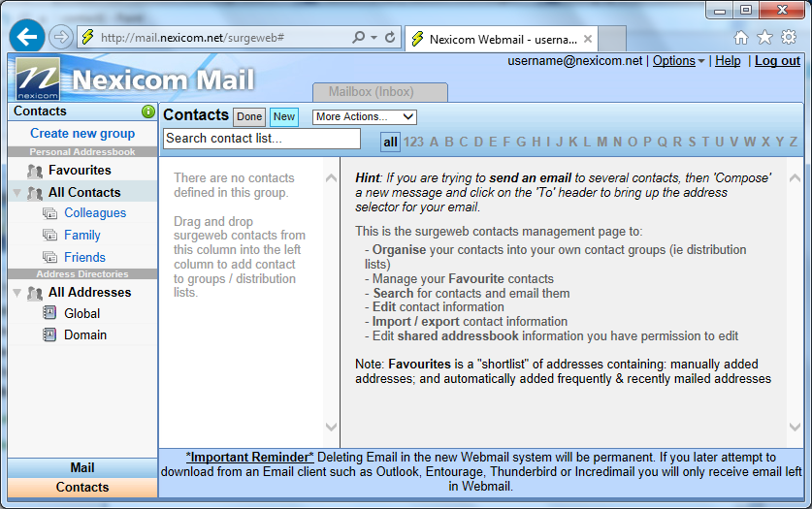Open the Important Reminder link
Image resolution: width=812 pixels, height=509 pixels.
pos(249,458)
